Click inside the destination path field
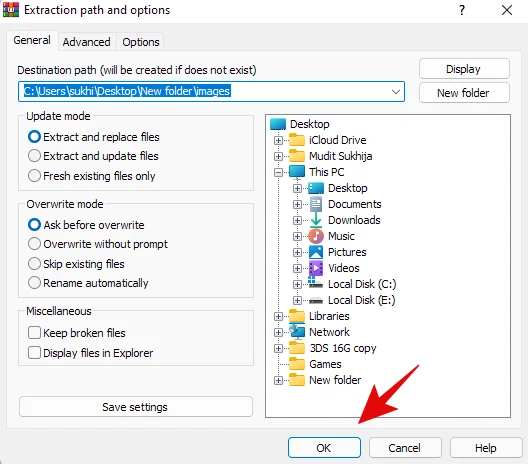This screenshot has height=464, width=528. 211,92
